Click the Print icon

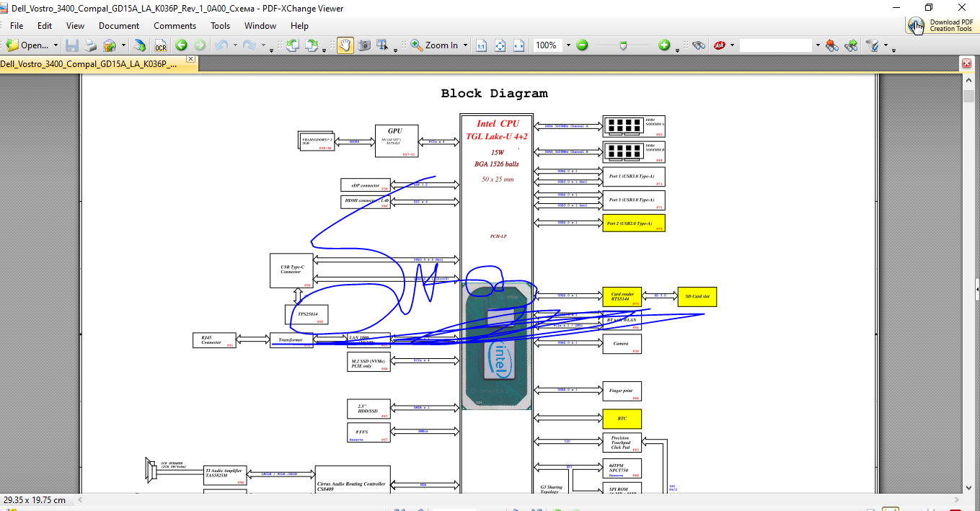coord(90,45)
